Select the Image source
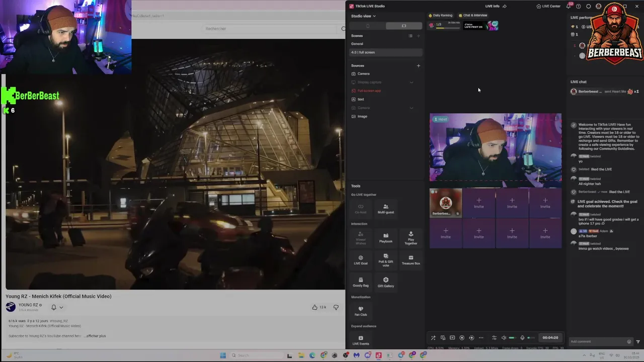The image size is (644, 362). click(386, 116)
